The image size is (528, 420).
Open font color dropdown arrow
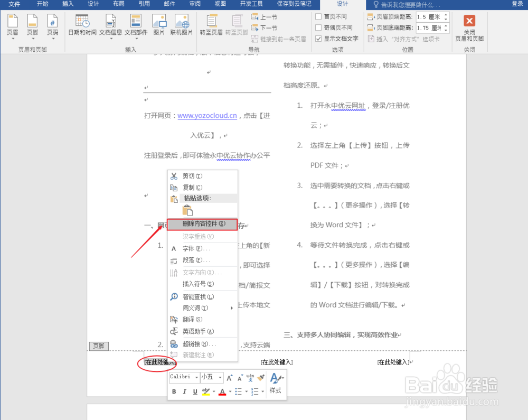pos(230,391)
